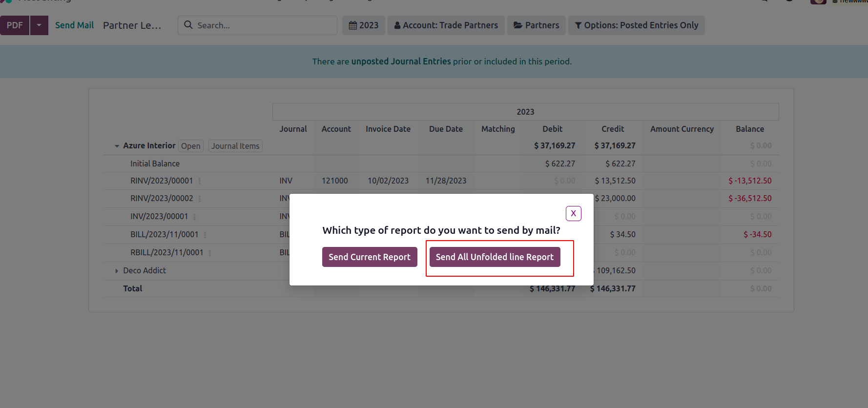This screenshot has height=408, width=868.
Task: Expand the Deco Addict partner row
Action: pyautogui.click(x=117, y=271)
